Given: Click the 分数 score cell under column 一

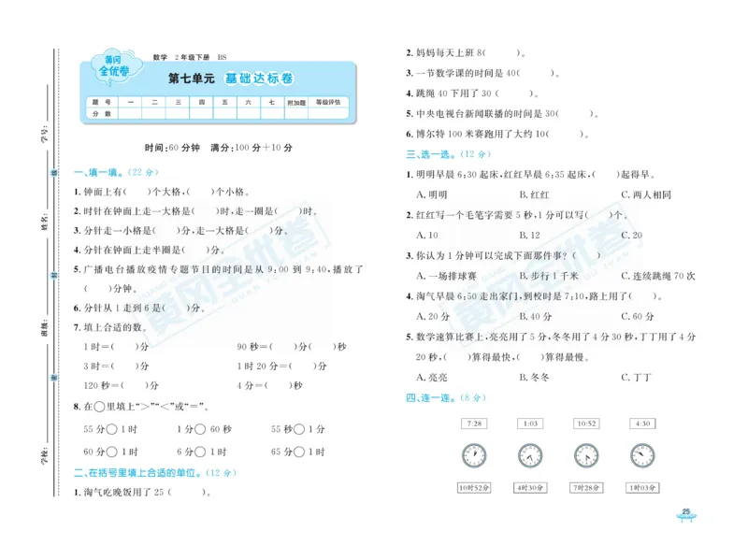Looking at the screenshot, I should click(129, 112).
